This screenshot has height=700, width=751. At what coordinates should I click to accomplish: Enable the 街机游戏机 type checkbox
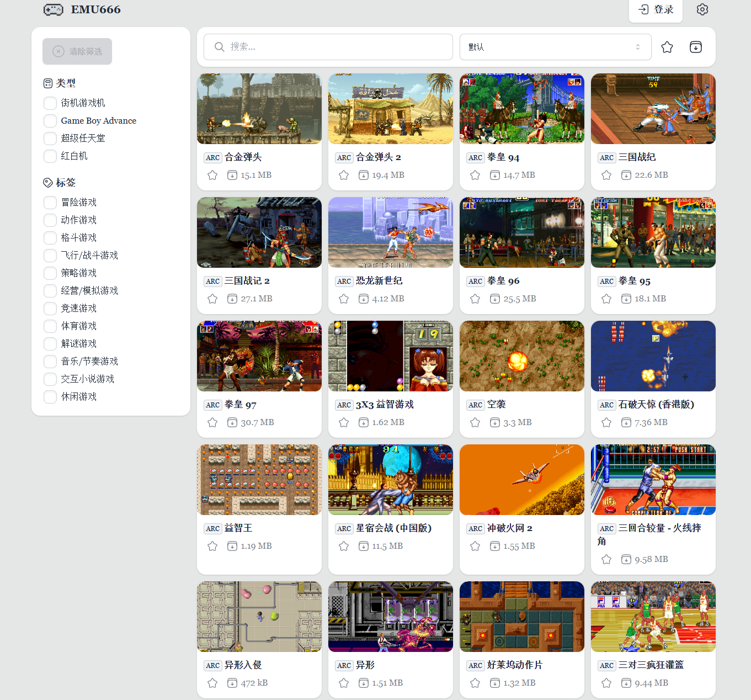click(50, 103)
